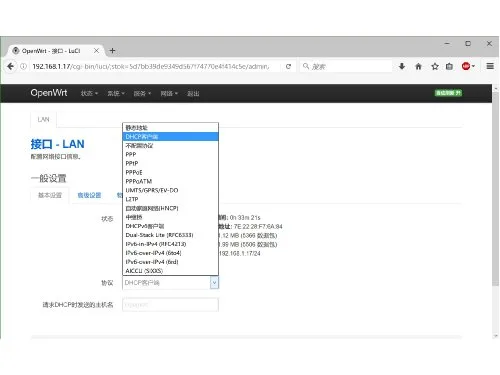
Task: Click the green auto-refresh status badge
Action: [448, 93]
